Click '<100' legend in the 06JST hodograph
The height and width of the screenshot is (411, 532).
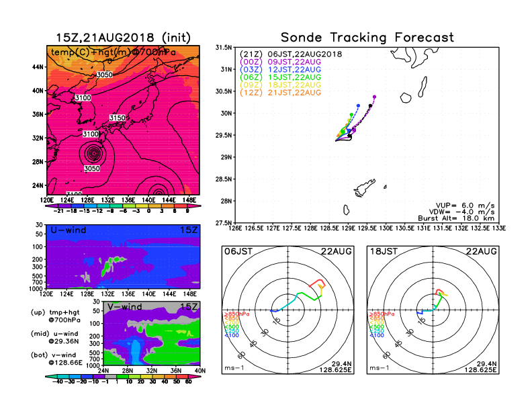pyautogui.click(x=232, y=335)
